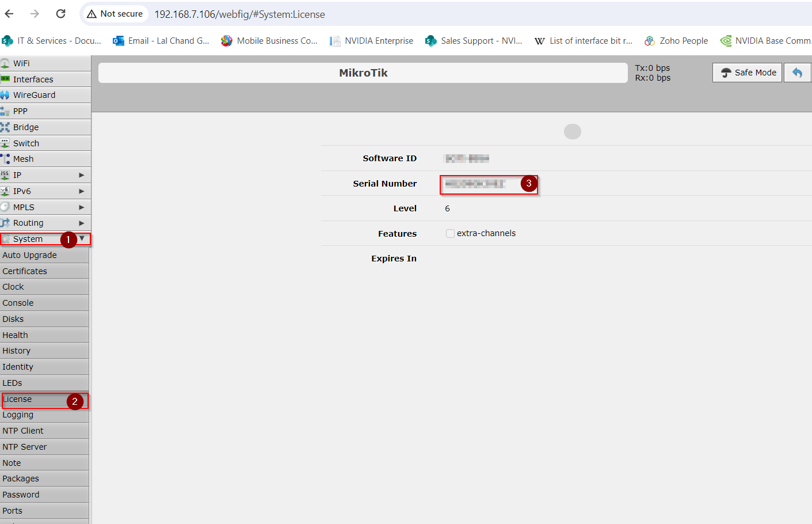Screen dimensions: 812x524
Task: Click the Bridge menu icon
Action: (x=5, y=127)
